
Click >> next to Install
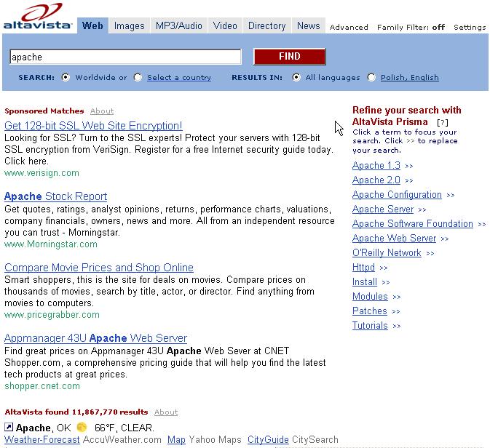(386, 282)
